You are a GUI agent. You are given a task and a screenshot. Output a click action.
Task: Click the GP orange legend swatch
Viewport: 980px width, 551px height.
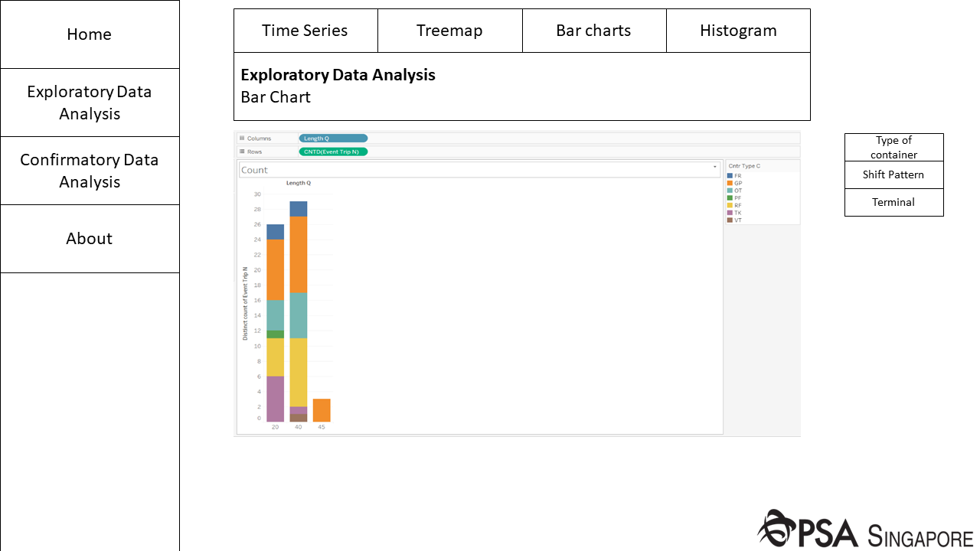pyautogui.click(x=730, y=183)
